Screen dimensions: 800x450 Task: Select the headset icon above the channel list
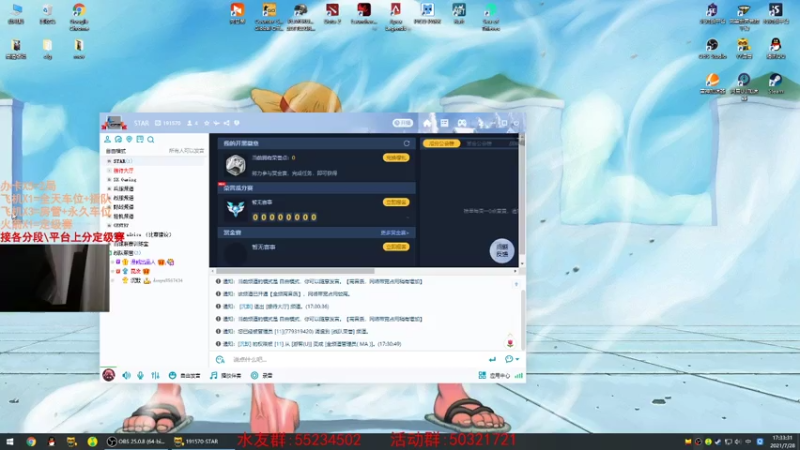click(x=118, y=139)
